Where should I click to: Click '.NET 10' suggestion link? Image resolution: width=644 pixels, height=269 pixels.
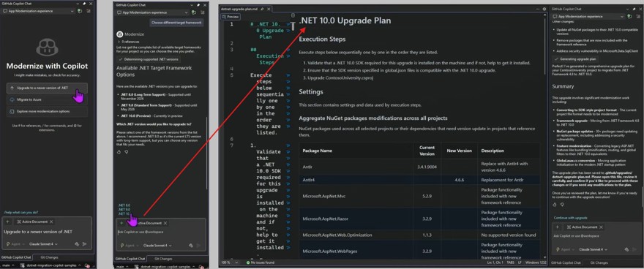tap(124, 213)
